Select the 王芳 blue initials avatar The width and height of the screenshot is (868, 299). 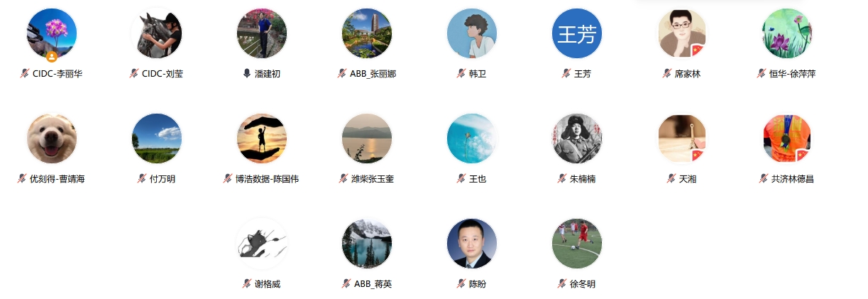577,33
